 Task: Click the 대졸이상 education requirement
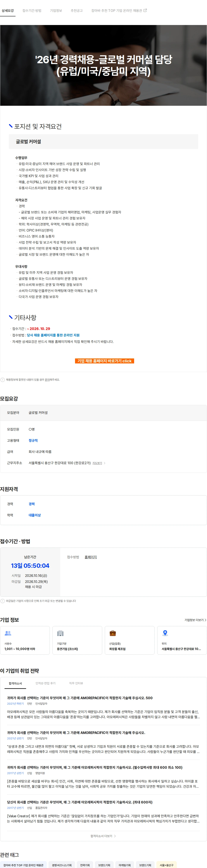pyautogui.click(x=35, y=515)
